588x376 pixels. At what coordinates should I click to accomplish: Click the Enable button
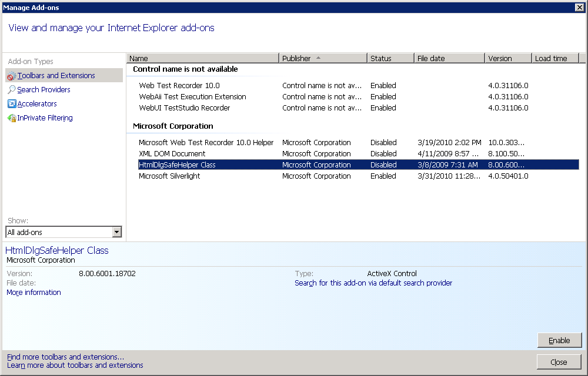point(559,340)
